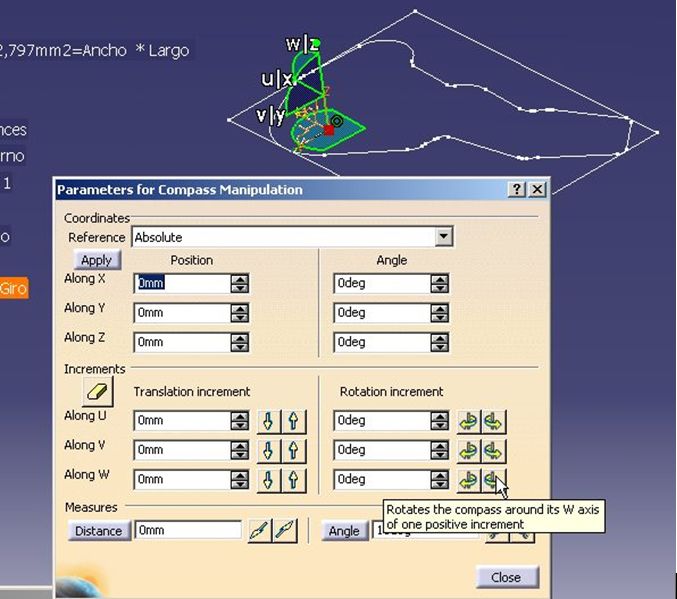The image size is (677, 599).
Task: Rotate compass negatively around U axis
Action: [x=469, y=421]
